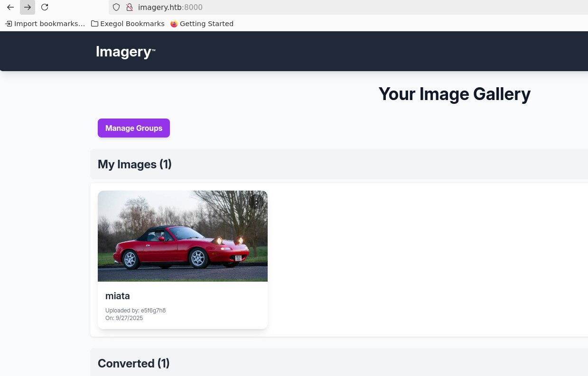This screenshot has height=376, width=588.
Task: Open the tracking protection shield icon
Action: 116,7
